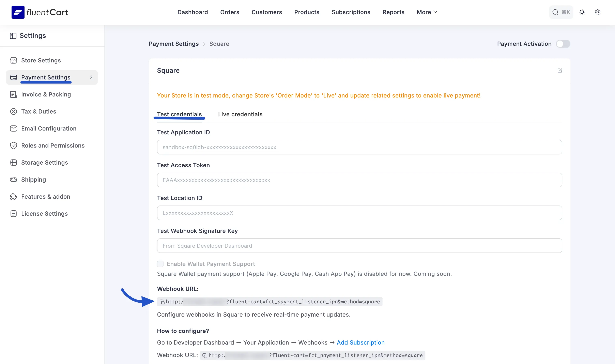This screenshot has height=364, width=615.
Task: Focus the Test Webhook Signature Key field
Action: pos(359,246)
